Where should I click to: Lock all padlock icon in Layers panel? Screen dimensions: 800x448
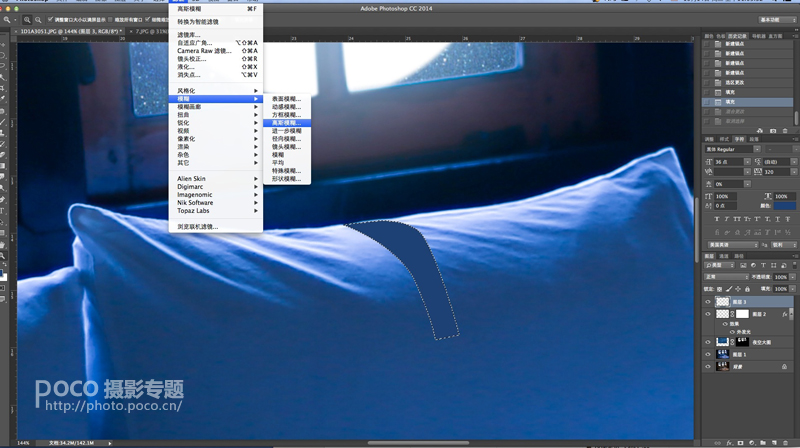(x=747, y=289)
